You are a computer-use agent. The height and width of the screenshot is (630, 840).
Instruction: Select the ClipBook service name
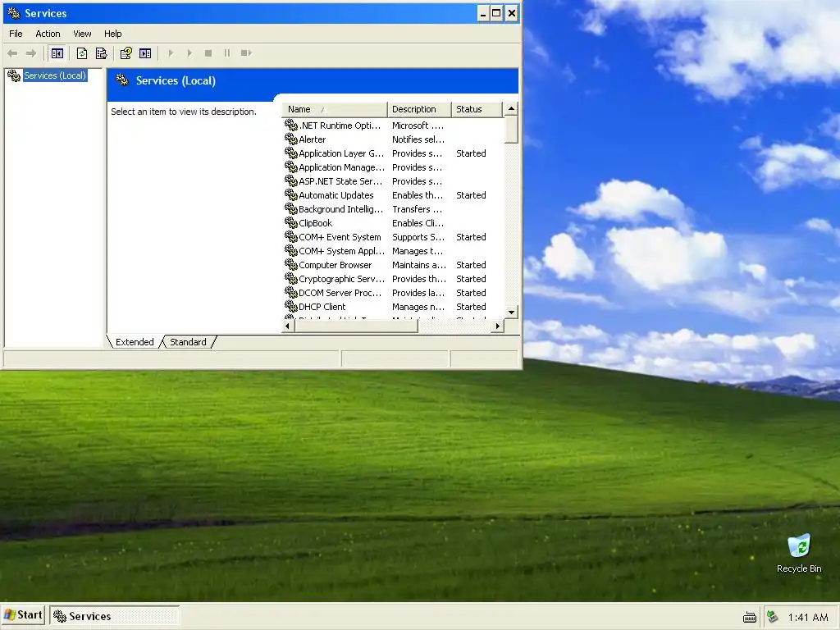click(x=316, y=223)
